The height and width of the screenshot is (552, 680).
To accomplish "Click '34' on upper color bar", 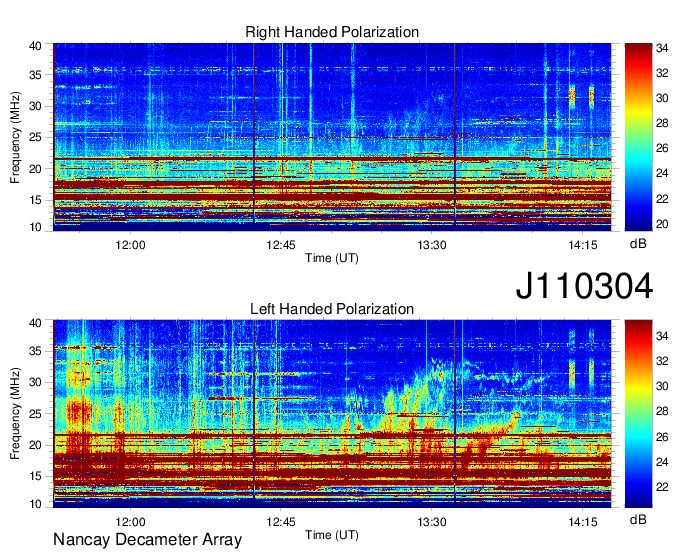I will click(662, 49).
